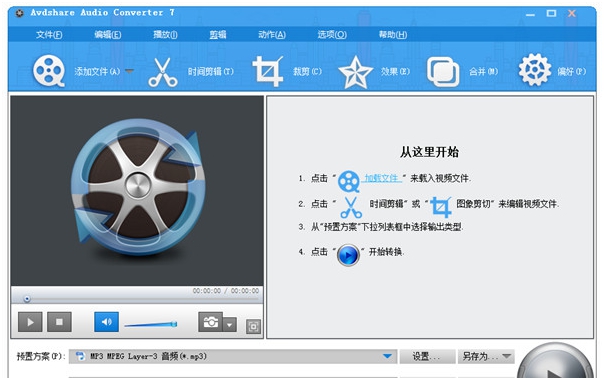Open the 预置方案 profile dropdown
Image resolution: width=604 pixels, height=378 pixels.
[233, 356]
